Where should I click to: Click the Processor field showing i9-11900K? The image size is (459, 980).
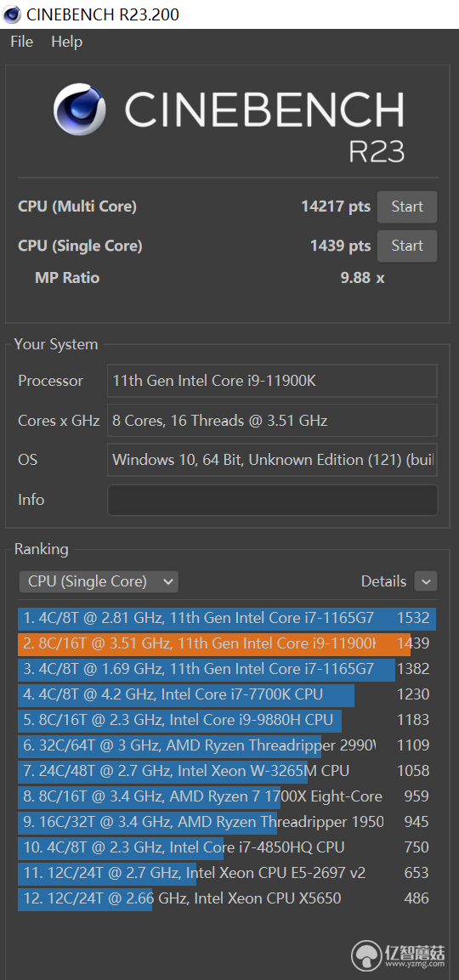coord(273,381)
